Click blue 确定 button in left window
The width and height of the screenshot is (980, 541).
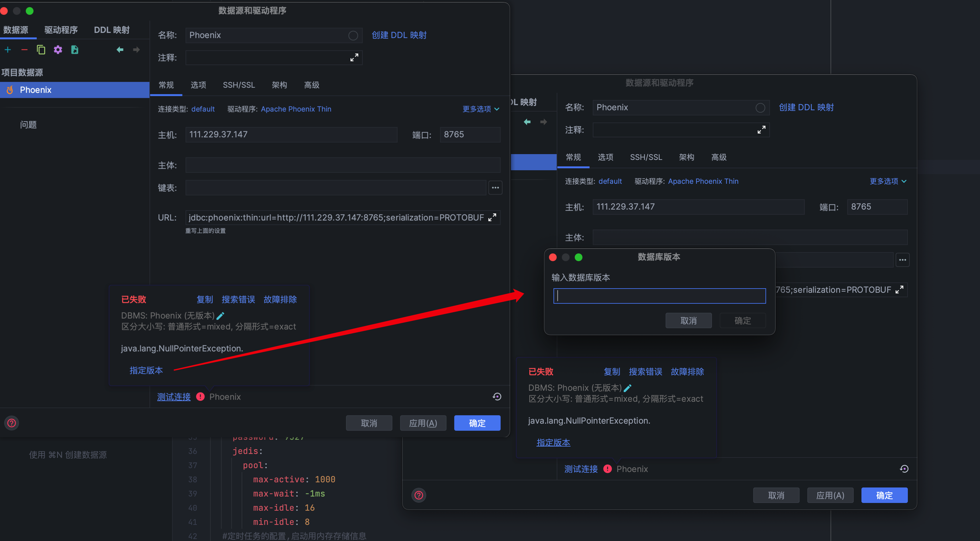(477, 423)
